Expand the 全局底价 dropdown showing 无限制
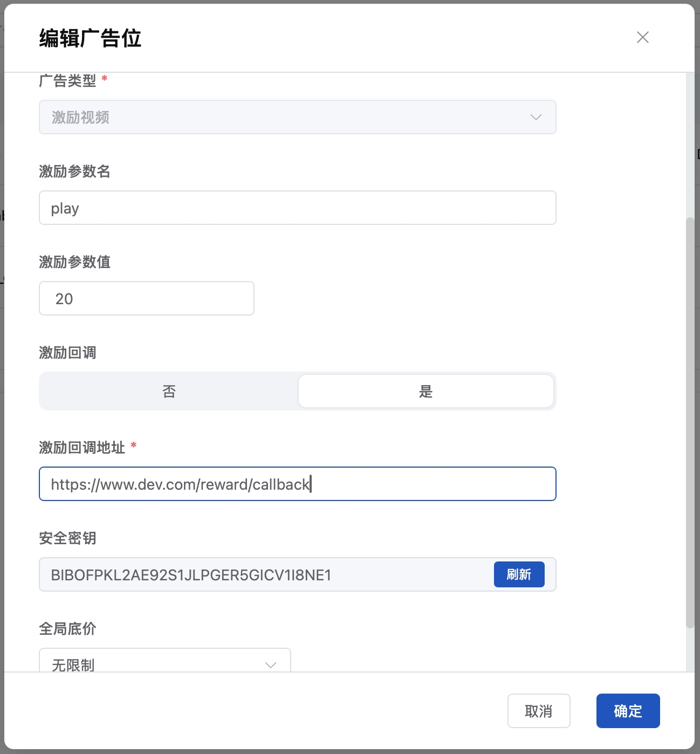The image size is (700, 754). click(x=164, y=662)
